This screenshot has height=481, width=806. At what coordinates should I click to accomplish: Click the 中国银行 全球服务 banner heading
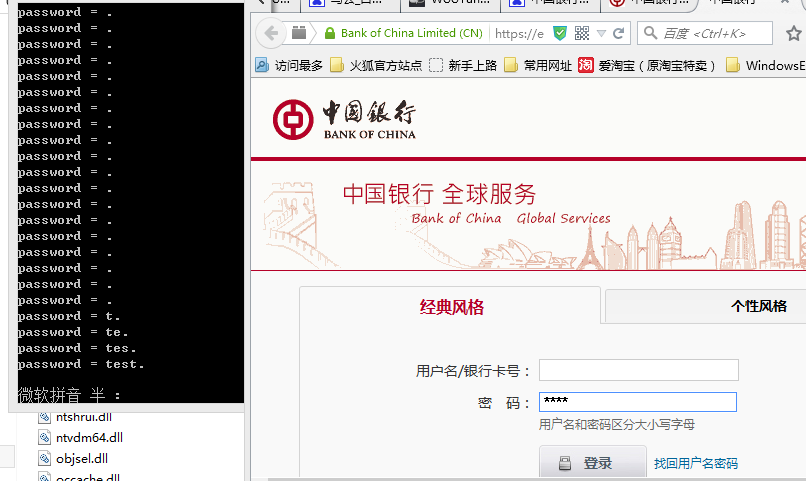439,194
